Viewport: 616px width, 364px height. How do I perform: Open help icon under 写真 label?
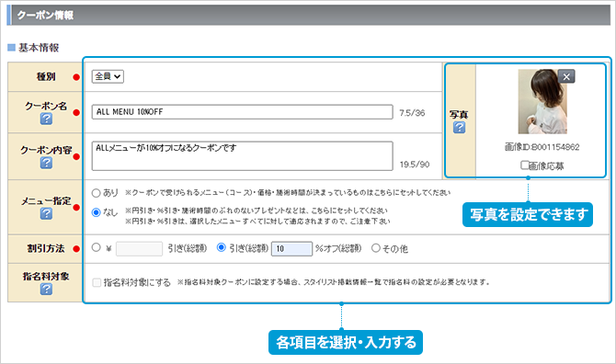tap(459, 127)
